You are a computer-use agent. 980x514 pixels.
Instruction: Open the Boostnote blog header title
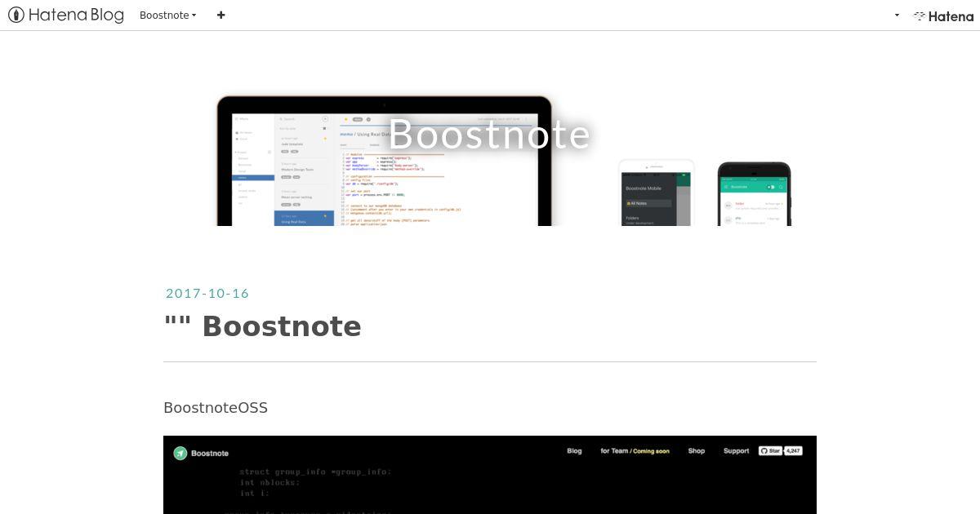(489, 134)
